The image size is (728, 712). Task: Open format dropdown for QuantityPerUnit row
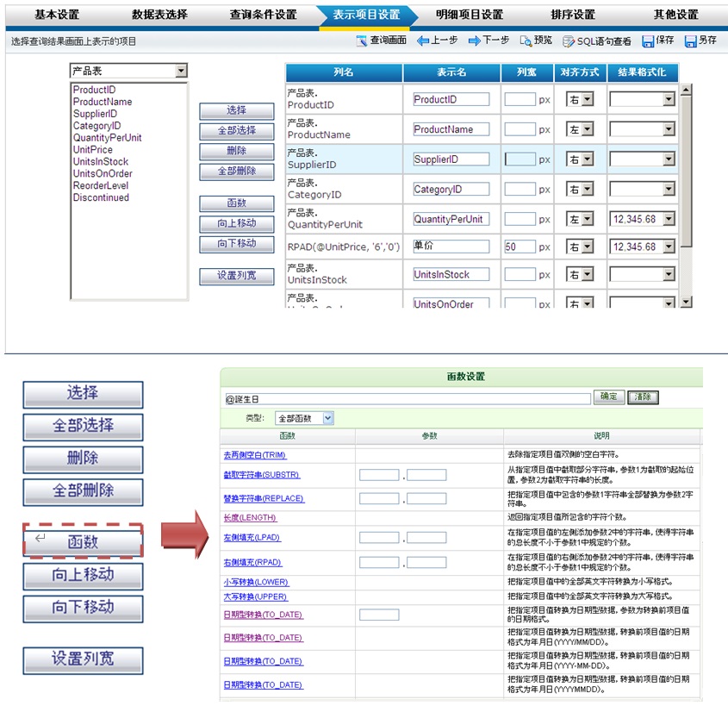point(669,219)
